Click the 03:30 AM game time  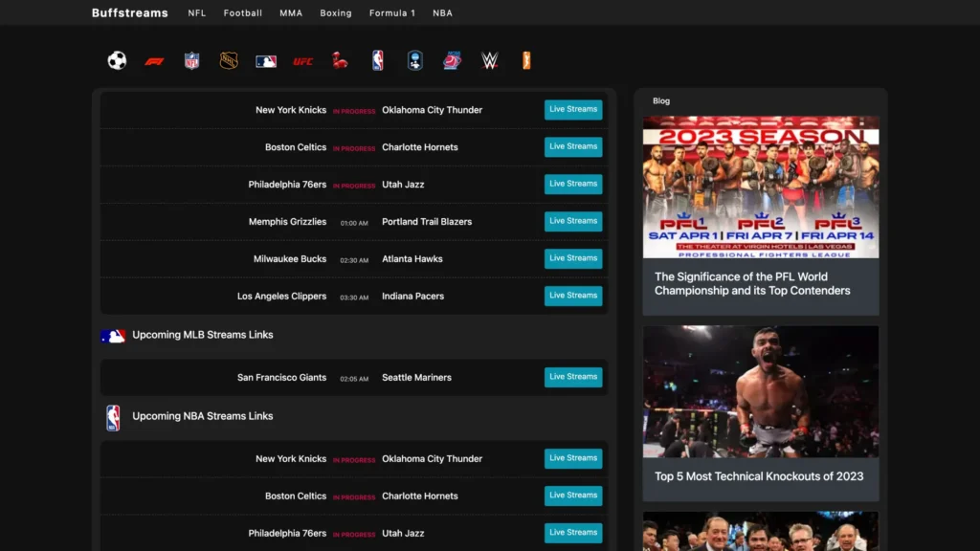pyautogui.click(x=354, y=298)
